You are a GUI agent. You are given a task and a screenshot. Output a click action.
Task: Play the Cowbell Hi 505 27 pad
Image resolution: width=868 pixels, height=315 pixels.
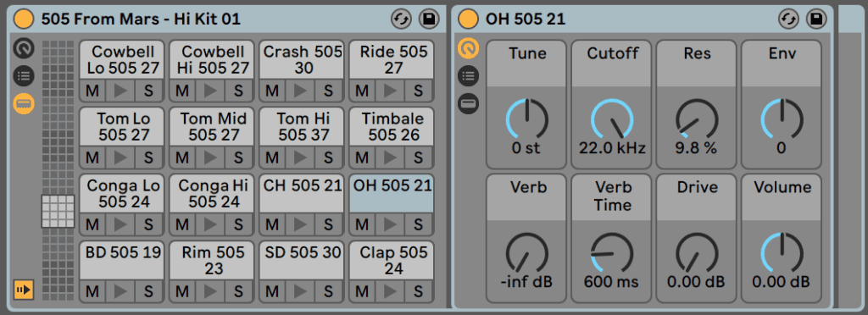[x=210, y=91]
